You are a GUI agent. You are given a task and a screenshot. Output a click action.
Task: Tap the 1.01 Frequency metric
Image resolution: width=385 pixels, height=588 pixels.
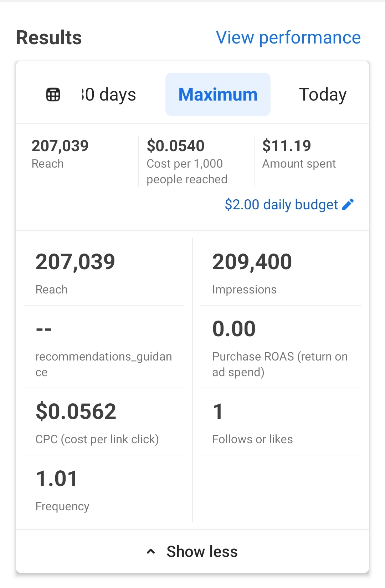click(x=104, y=490)
